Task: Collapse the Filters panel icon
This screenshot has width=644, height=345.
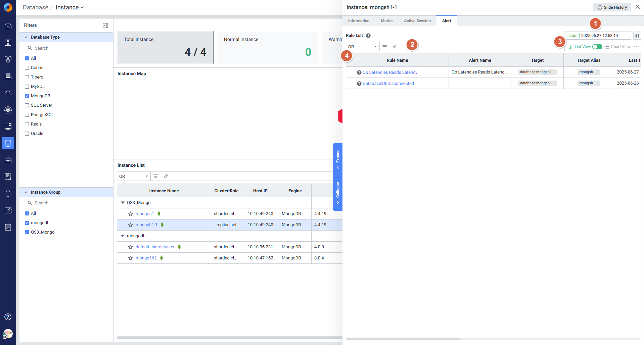Action: click(x=105, y=26)
